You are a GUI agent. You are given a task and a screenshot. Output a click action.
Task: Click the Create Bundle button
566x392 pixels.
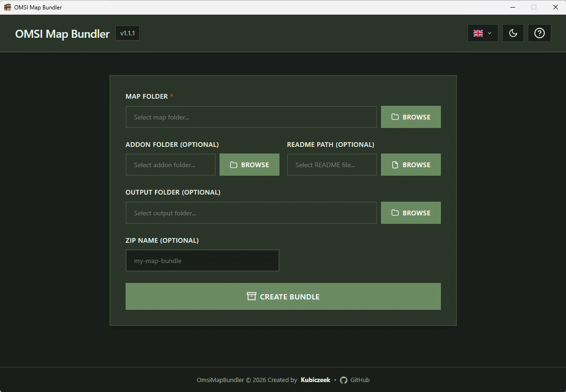283,297
